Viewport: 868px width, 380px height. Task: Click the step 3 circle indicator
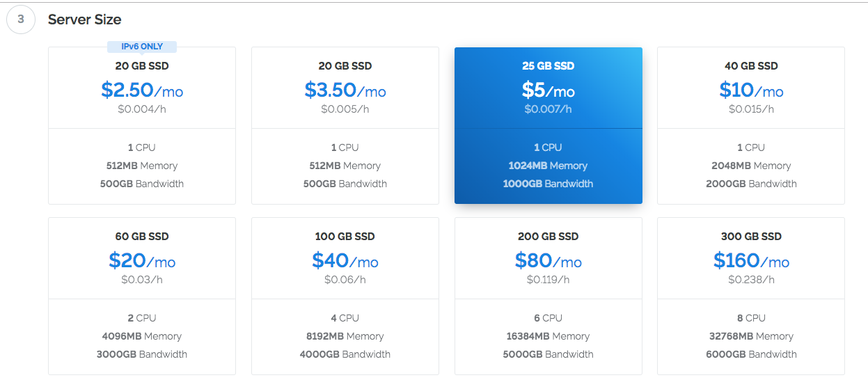click(21, 19)
